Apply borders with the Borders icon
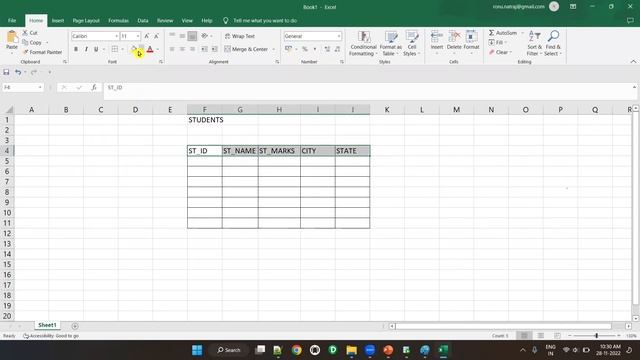 click(x=115, y=49)
